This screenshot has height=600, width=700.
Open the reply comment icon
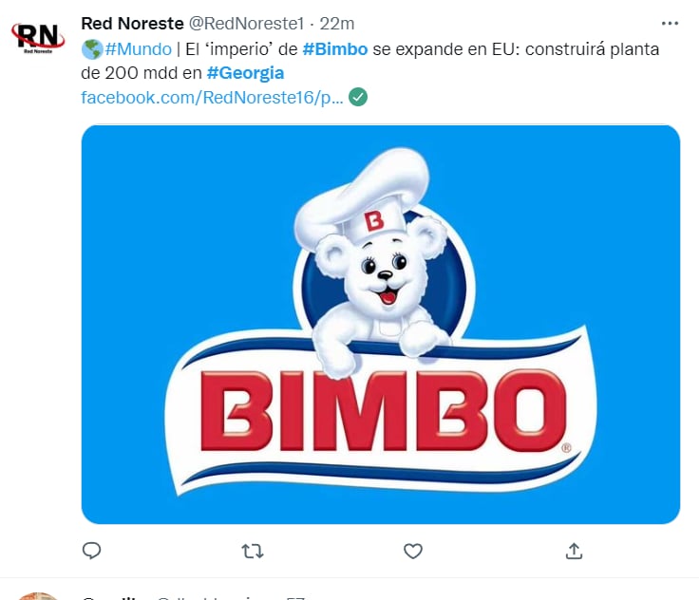[x=92, y=551]
